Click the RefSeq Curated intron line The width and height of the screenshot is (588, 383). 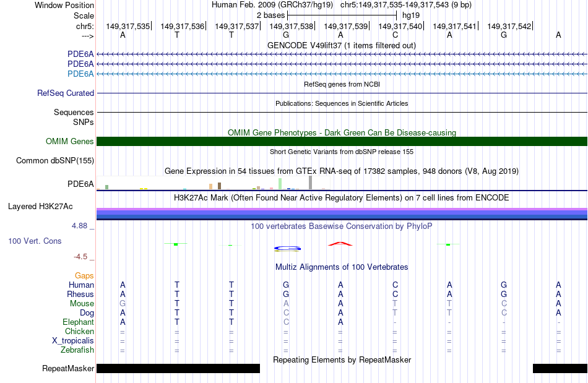(x=342, y=93)
